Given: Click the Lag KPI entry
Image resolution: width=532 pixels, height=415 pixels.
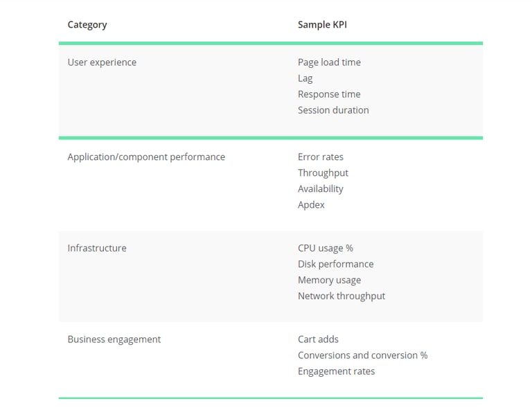Looking at the screenshot, I should [305, 78].
